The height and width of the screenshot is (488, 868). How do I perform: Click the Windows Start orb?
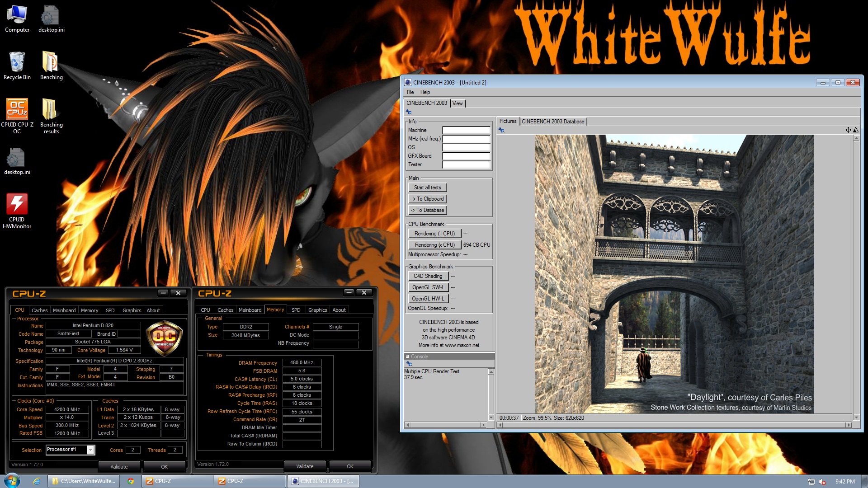(x=12, y=481)
